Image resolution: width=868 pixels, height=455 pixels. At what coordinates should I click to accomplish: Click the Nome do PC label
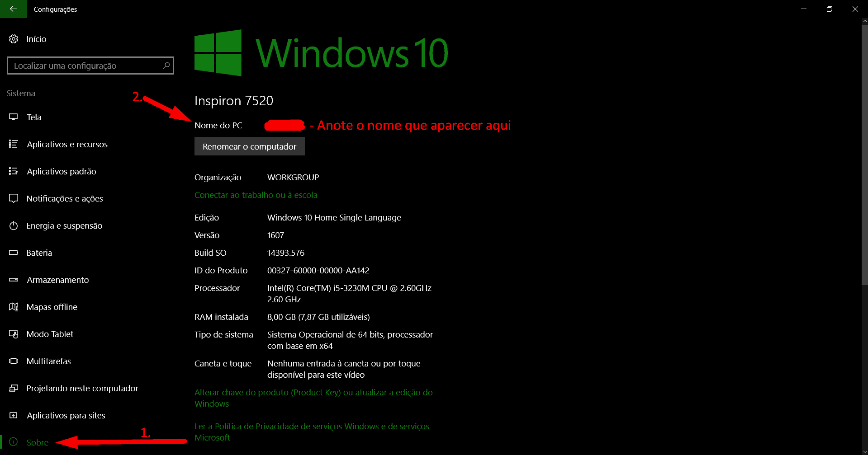218,126
